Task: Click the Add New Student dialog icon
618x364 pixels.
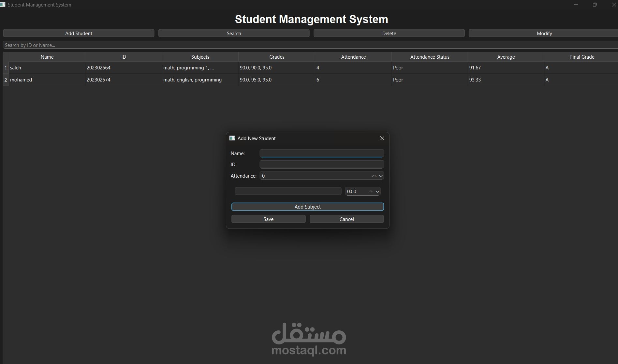Action: tap(232, 138)
